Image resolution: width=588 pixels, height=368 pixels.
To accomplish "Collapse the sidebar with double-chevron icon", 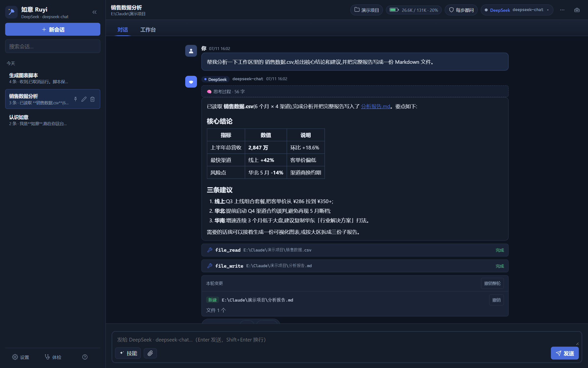I will [95, 12].
